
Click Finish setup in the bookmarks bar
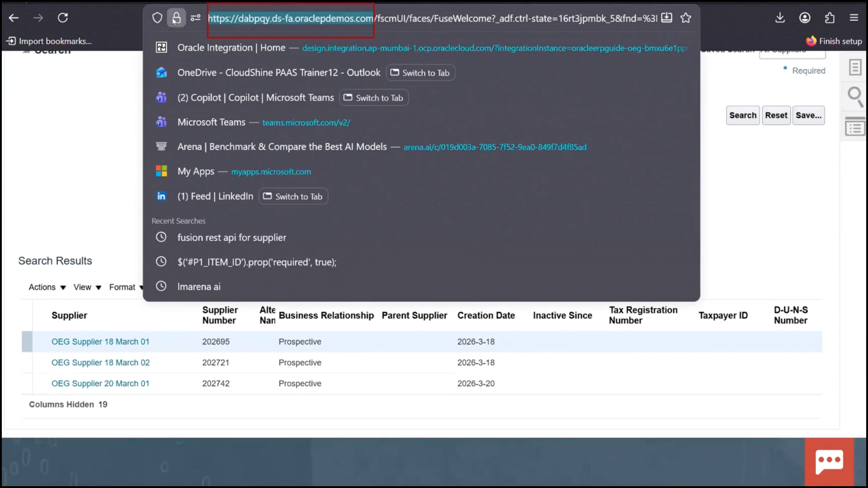pos(834,41)
